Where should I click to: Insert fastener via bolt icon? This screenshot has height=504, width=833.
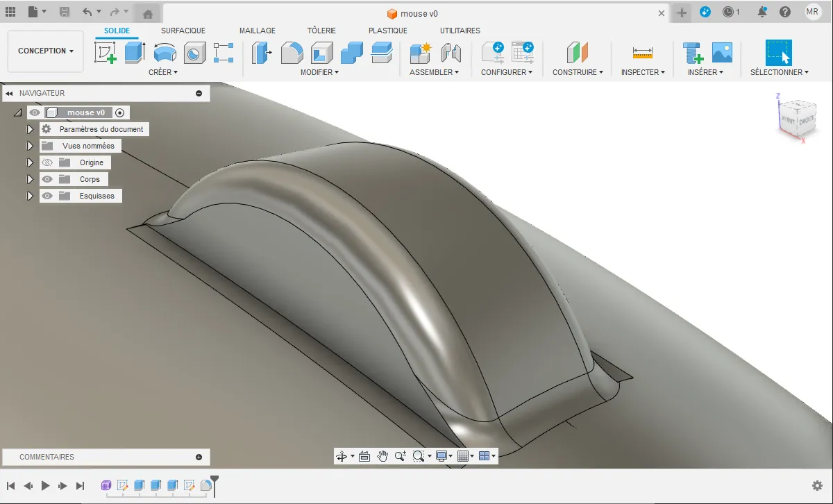(x=692, y=53)
